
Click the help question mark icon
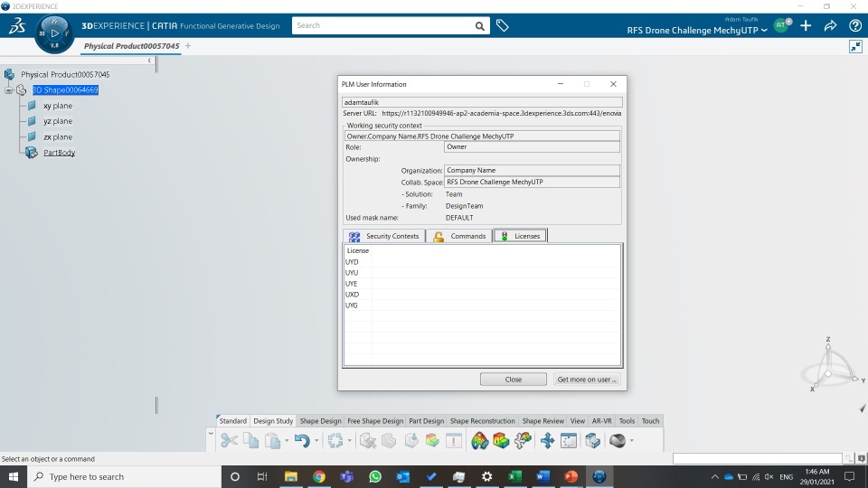pos(854,25)
